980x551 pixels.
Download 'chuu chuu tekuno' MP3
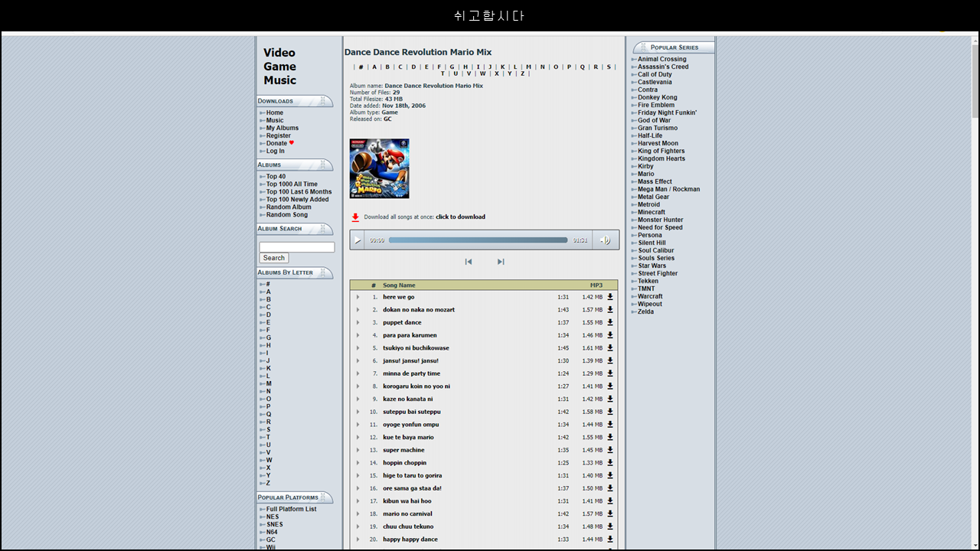pos(610,527)
